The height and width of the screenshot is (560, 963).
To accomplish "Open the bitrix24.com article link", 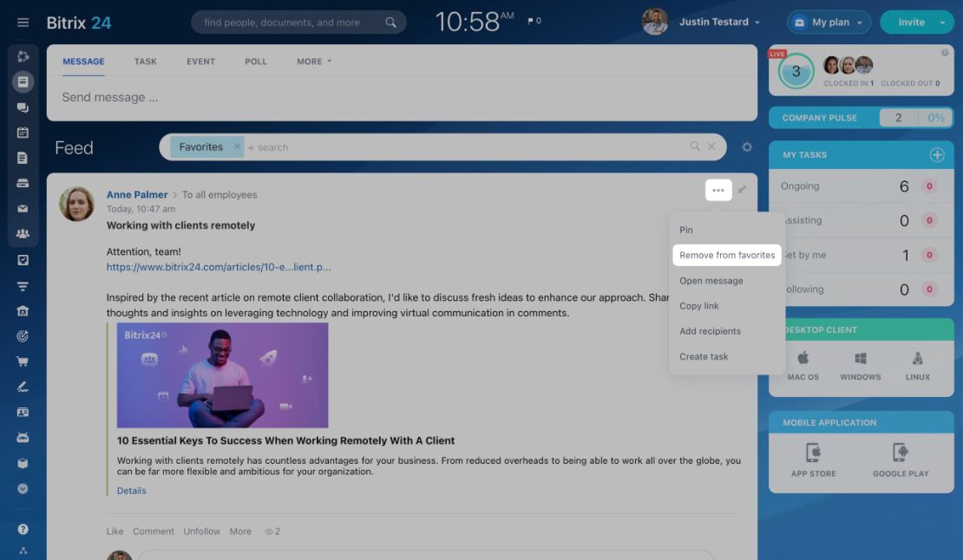I will click(x=219, y=267).
